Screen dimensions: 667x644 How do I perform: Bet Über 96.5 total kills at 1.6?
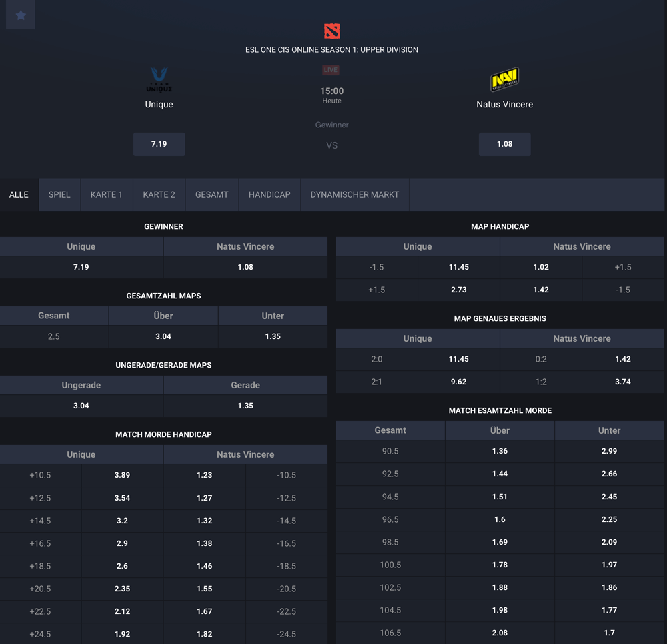click(x=500, y=519)
